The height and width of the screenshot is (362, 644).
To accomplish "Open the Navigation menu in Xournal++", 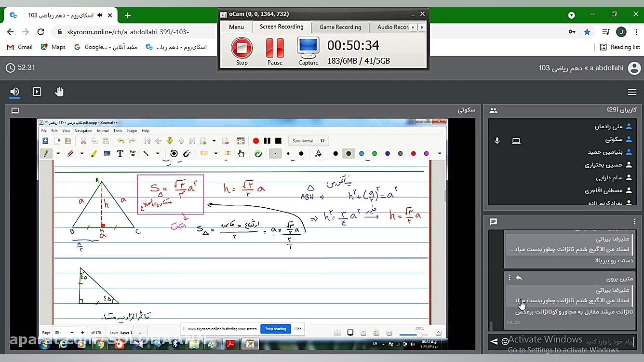I will (x=83, y=131).
